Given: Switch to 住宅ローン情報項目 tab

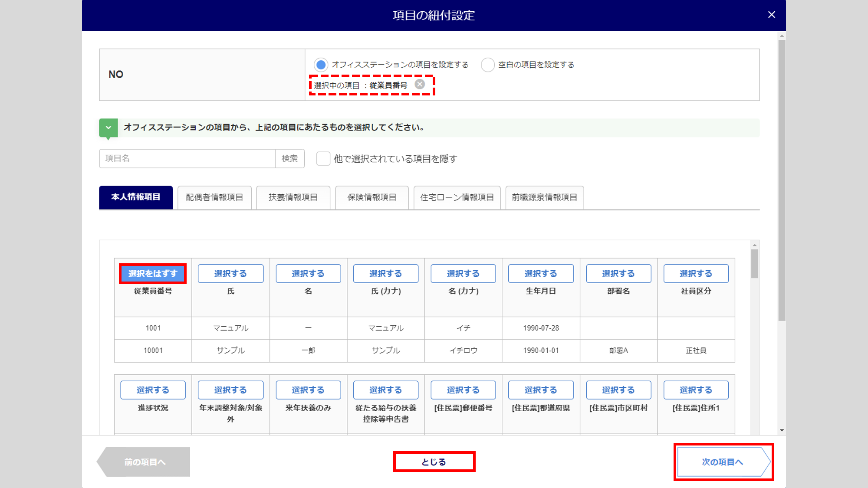Looking at the screenshot, I should [x=457, y=197].
